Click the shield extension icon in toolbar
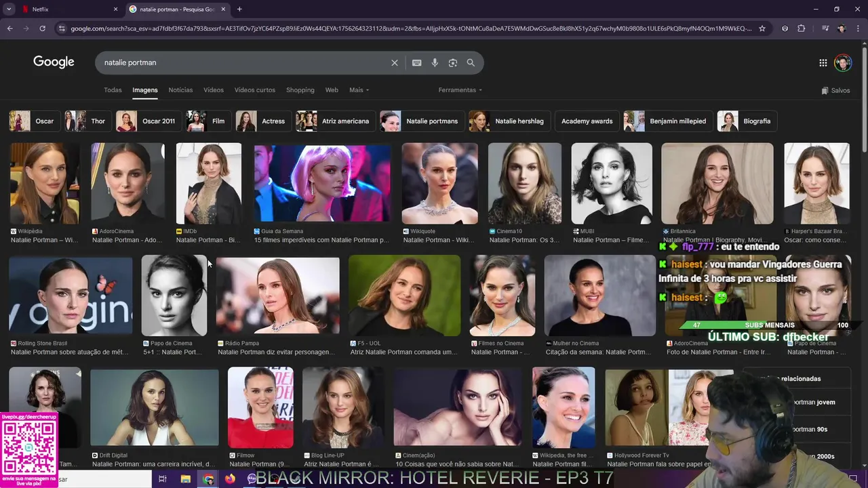The width and height of the screenshot is (868, 488). (785, 28)
